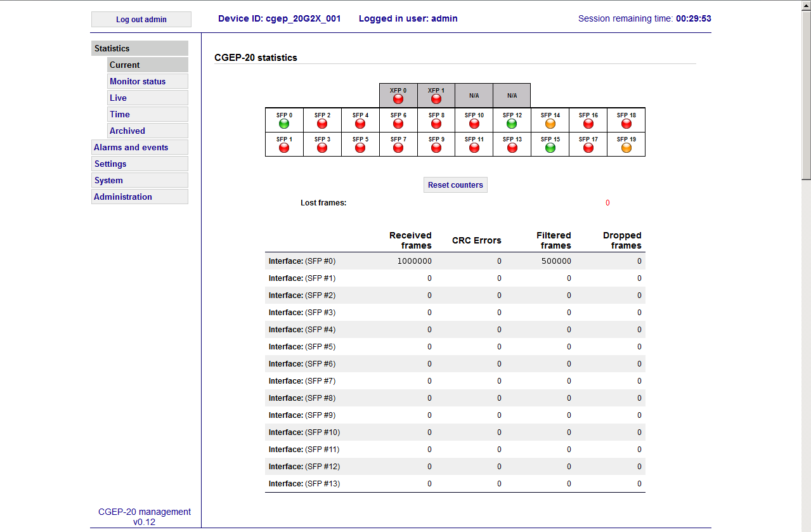
Task: Click the green SFP 12 status indicator
Action: coord(512,123)
